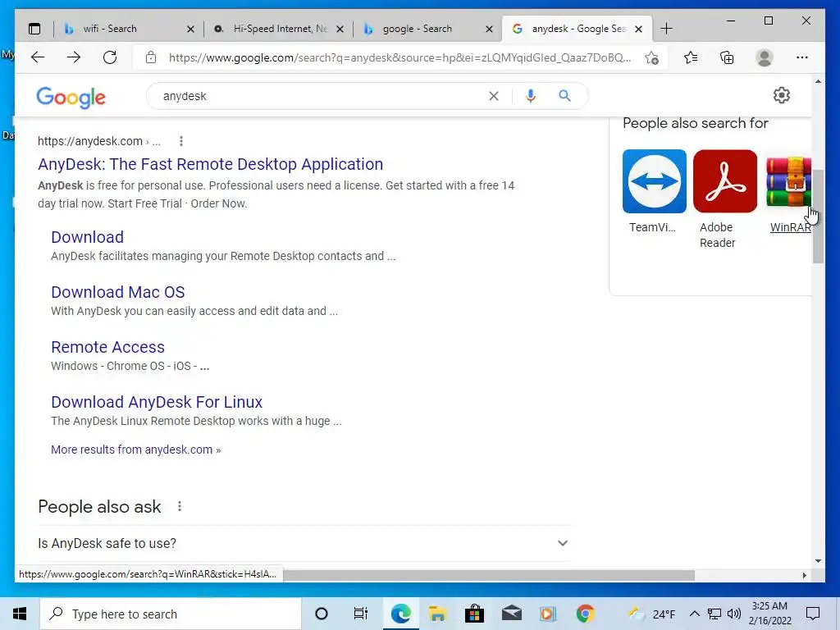Open Download AnyDesk For Linux link
840x630 pixels.
[157, 402]
